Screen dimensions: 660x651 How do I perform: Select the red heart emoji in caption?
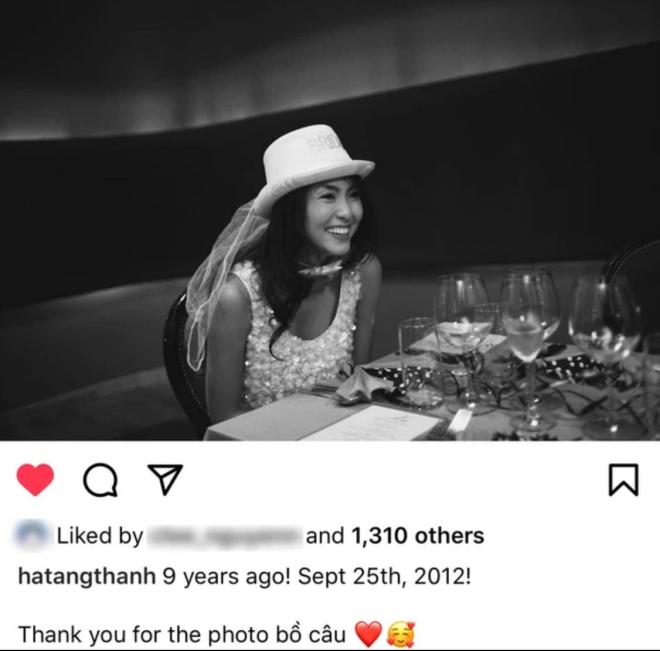click(x=368, y=634)
